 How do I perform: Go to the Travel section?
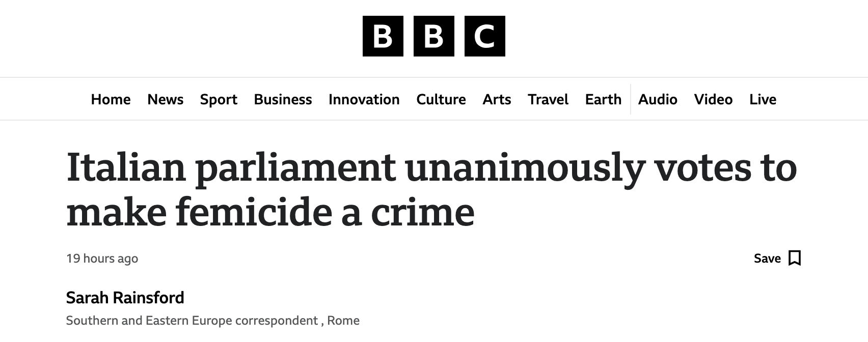click(x=548, y=99)
